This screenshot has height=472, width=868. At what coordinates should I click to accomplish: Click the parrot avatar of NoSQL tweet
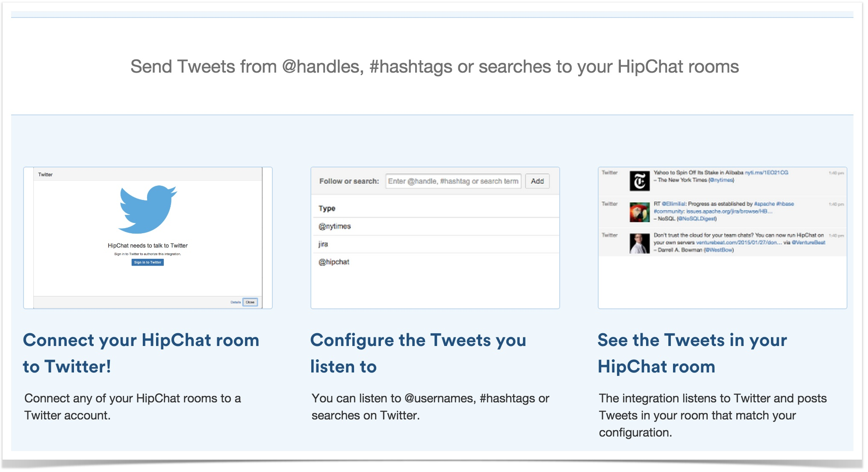pyautogui.click(x=639, y=212)
